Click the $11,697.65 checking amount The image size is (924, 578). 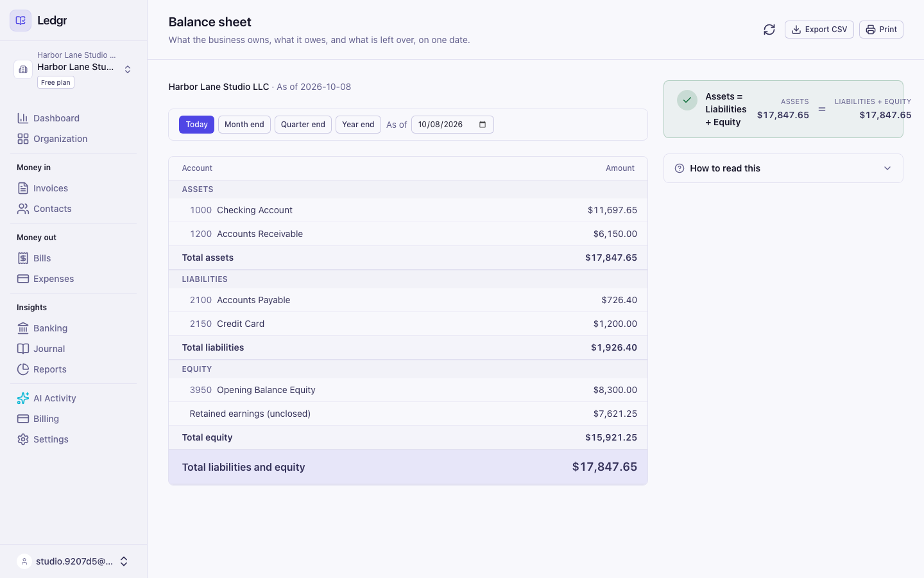[612, 210]
